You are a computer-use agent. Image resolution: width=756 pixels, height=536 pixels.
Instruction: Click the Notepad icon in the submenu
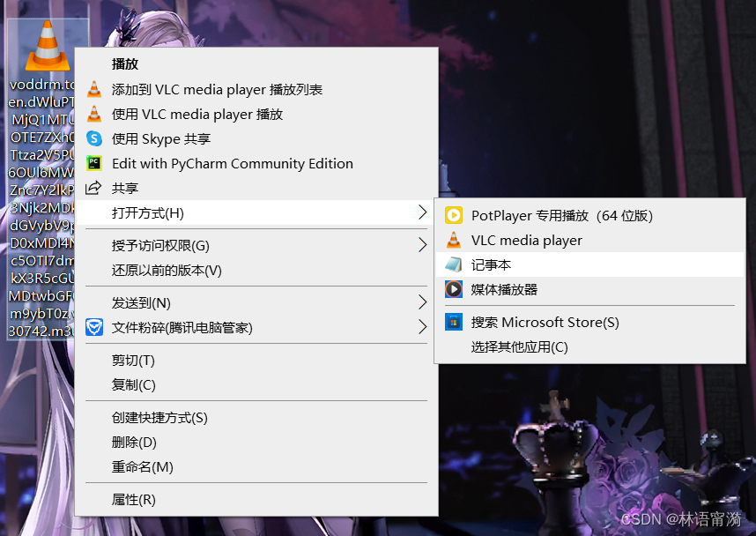454,264
